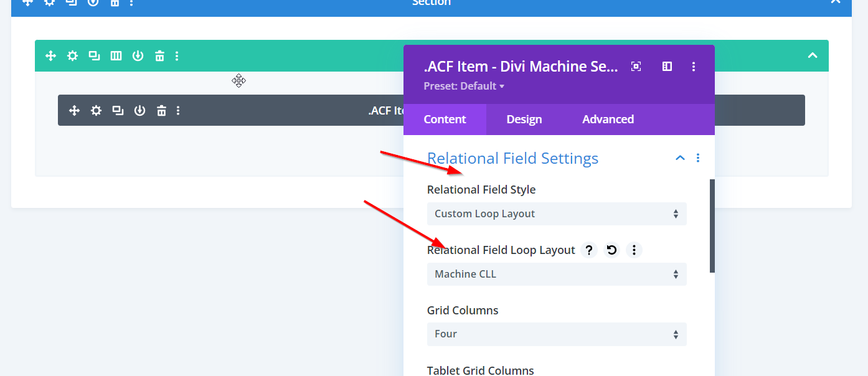Expand the settings modal to fullscreen

click(636, 67)
